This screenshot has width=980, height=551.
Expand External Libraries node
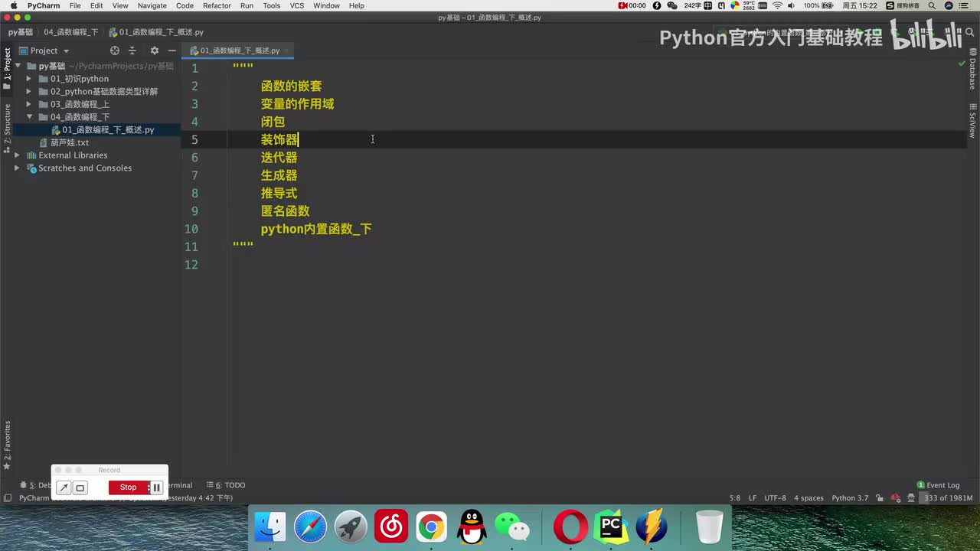(x=17, y=155)
